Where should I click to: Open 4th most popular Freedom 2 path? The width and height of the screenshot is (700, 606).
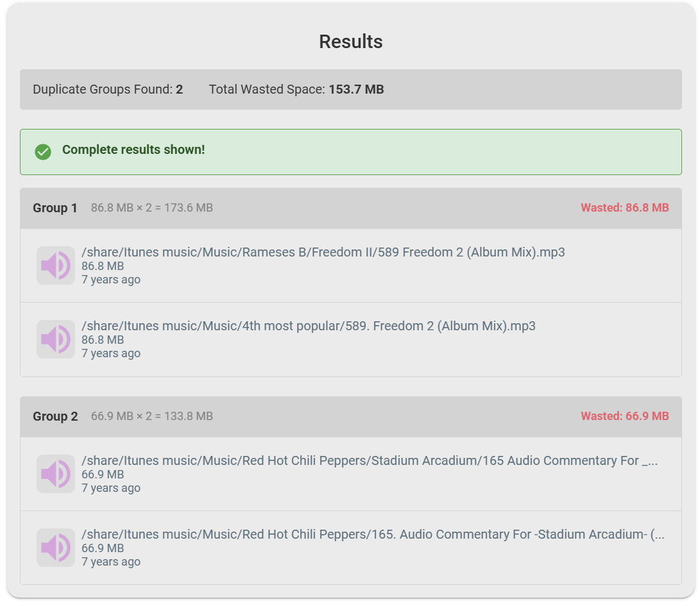click(309, 326)
